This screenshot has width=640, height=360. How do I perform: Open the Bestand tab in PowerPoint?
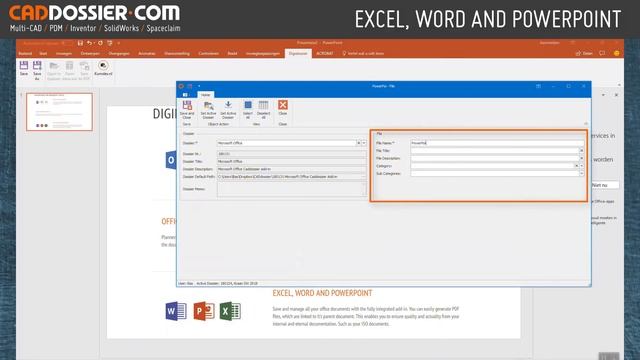25,53
